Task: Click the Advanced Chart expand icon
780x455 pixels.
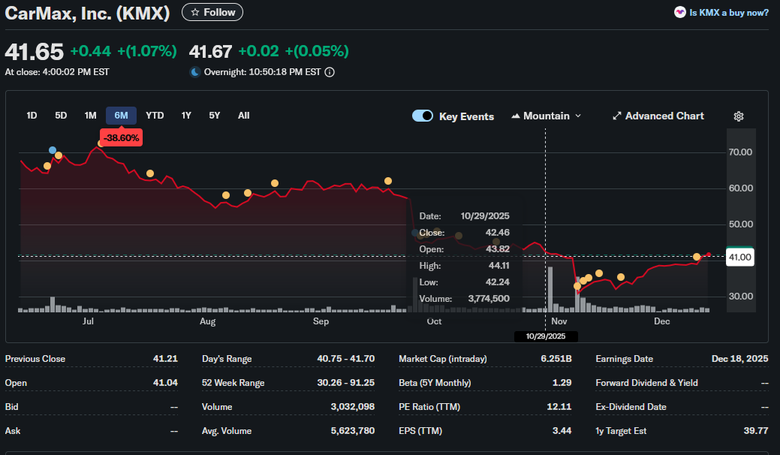Action: click(617, 116)
